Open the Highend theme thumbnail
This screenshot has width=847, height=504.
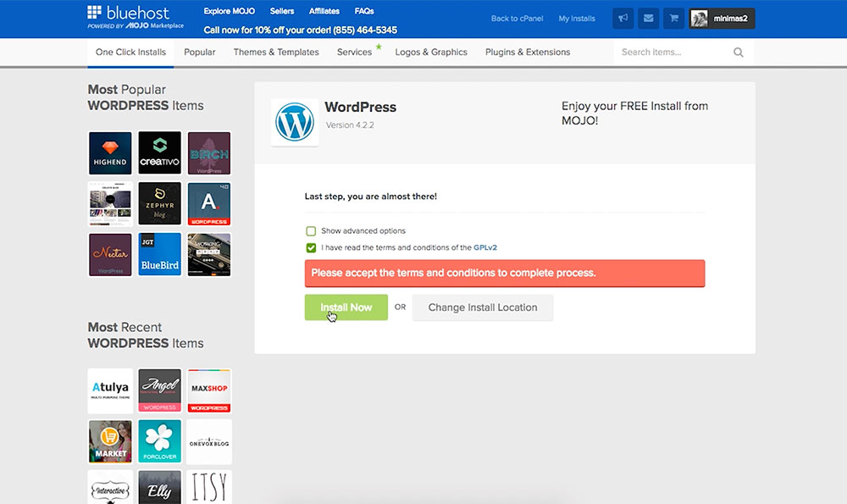point(110,153)
